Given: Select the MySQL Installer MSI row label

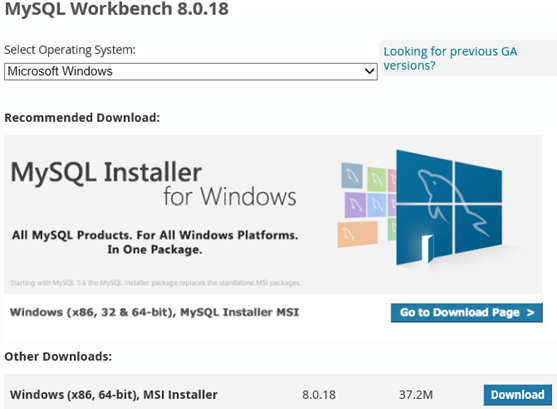Looking at the screenshot, I should pos(154,312).
